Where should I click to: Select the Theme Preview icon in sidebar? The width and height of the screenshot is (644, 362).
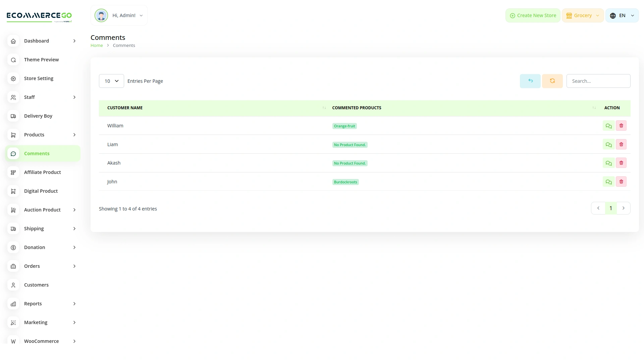(13, 60)
